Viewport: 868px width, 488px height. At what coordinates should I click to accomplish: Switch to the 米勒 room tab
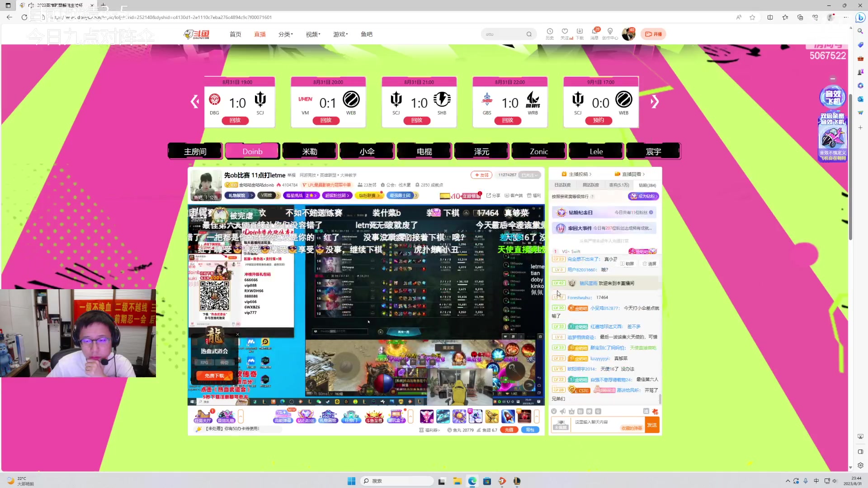click(x=310, y=151)
